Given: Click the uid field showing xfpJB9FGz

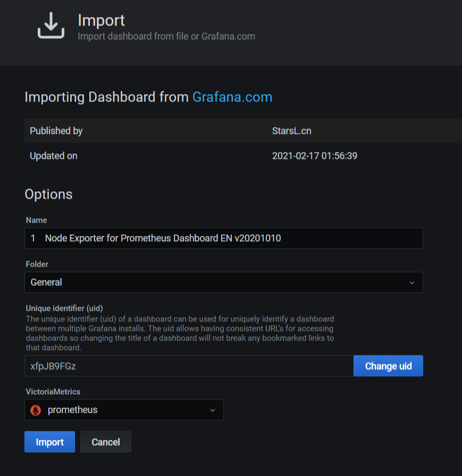Looking at the screenshot, I should click(189, 366).
